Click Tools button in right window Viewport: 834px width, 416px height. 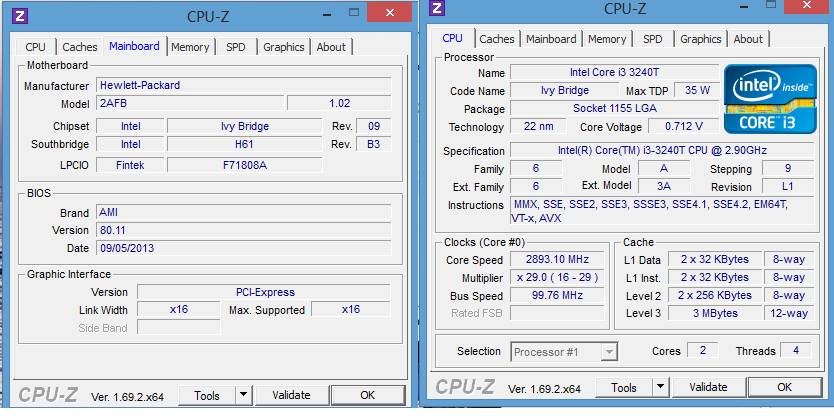(x=624, y=387)
